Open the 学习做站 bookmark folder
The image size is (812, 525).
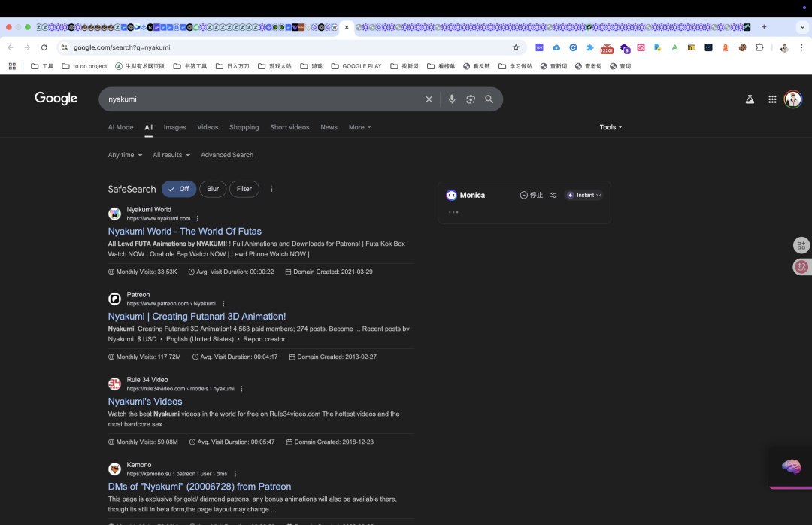point(515,66)
